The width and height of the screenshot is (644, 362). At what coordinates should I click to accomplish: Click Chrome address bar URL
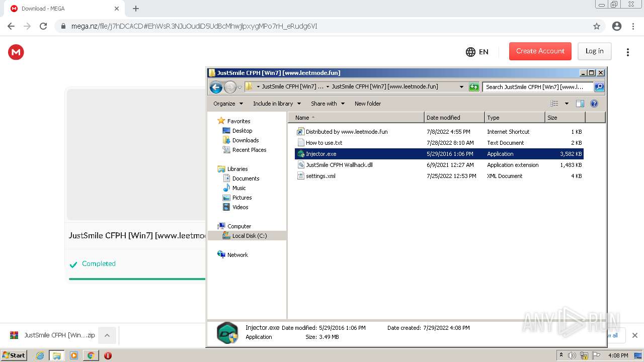point(194,26)
